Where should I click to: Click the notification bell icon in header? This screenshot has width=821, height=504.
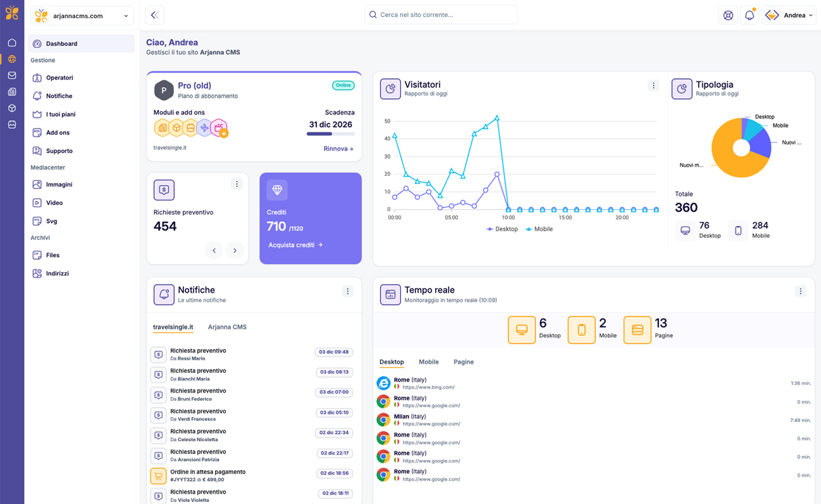[749, 16]
